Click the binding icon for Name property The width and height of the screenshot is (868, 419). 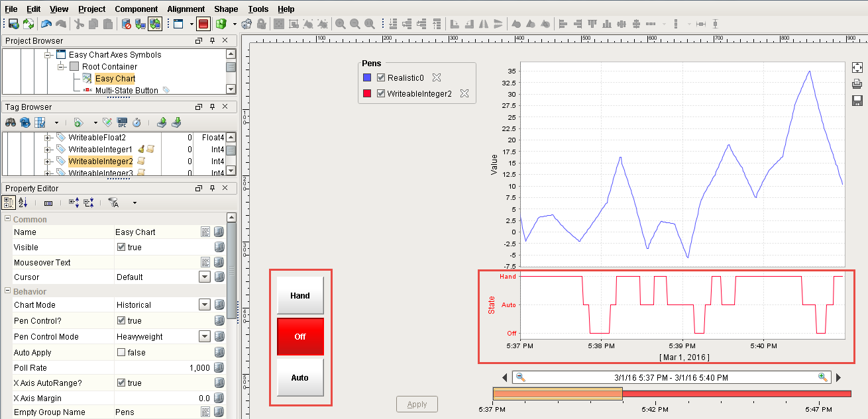[219, 232]
